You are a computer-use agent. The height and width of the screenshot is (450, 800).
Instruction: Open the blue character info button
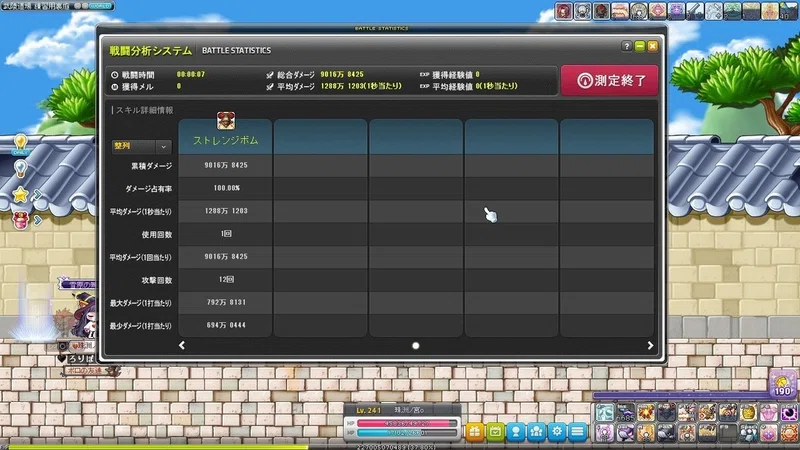point(515,432)
